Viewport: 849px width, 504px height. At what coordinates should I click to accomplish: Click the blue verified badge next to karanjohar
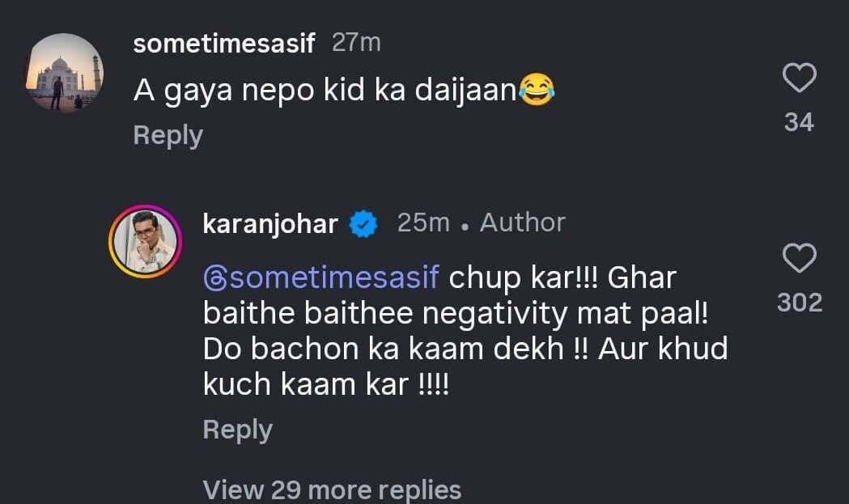click(x=363, y=224)
